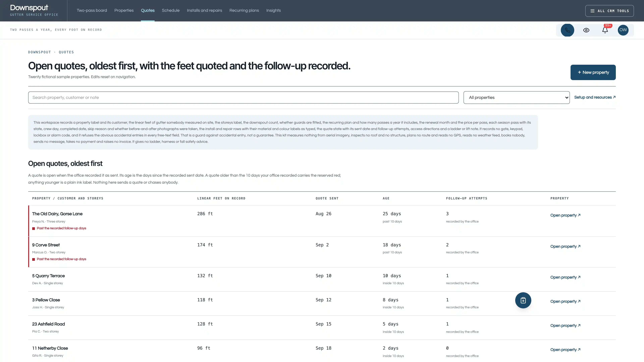This screenshot has height=362, width=644.
Task: Open property for 23 Ashfield Road
Action: [x=565, y=325]
